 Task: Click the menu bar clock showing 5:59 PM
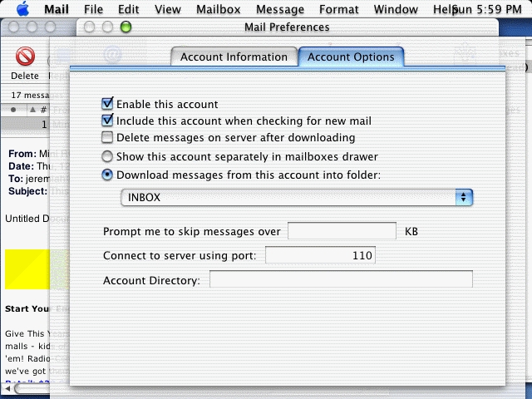[489, 9]
